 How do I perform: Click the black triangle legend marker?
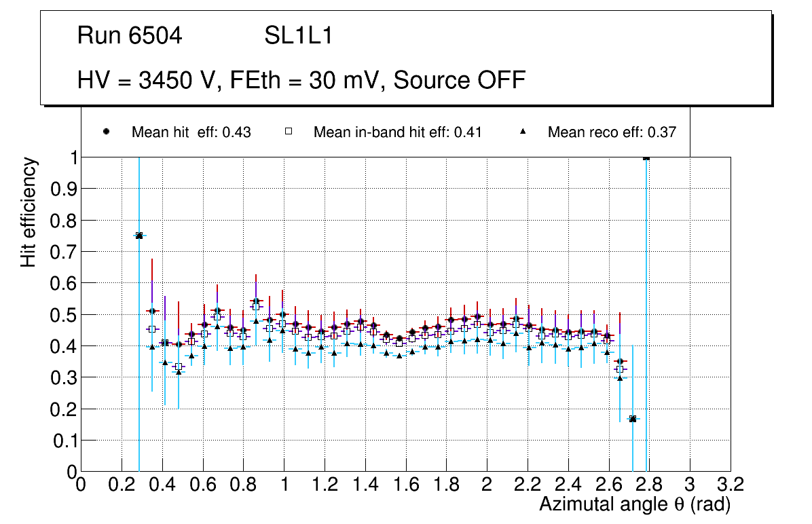[x=523, y=132]
